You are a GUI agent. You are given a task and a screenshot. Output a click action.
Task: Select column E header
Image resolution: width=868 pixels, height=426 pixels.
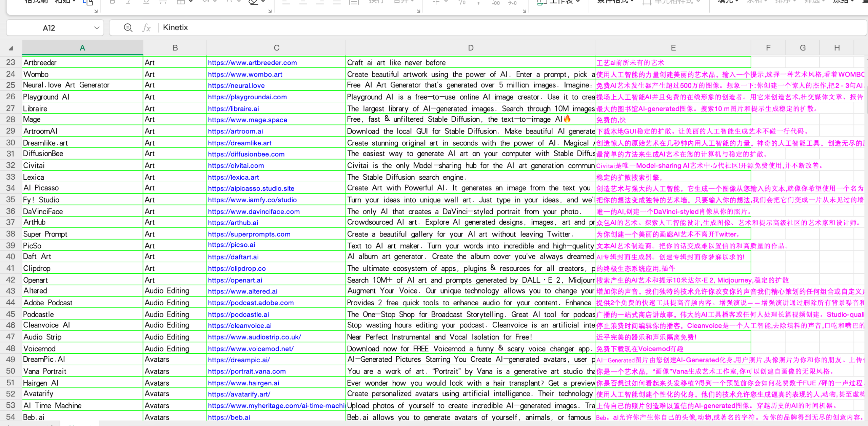[673, 48]
